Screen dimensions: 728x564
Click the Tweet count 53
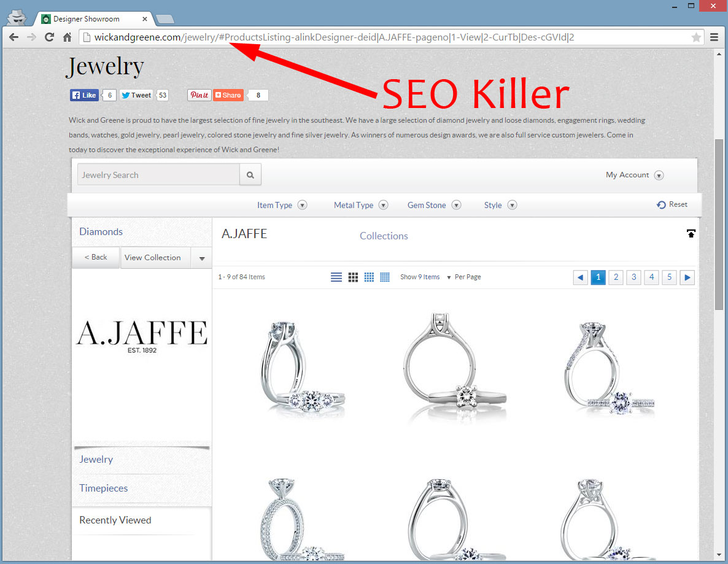[163, 95]
